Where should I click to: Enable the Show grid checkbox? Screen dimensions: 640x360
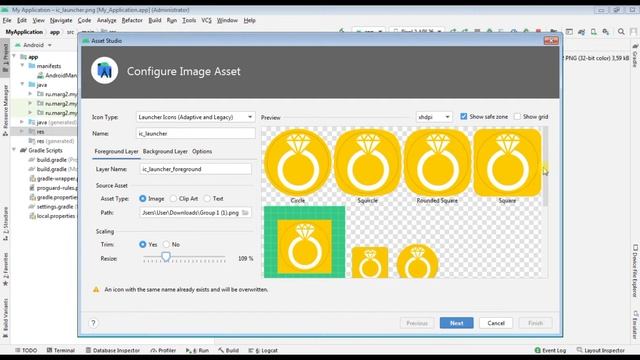tap(518, 117)
